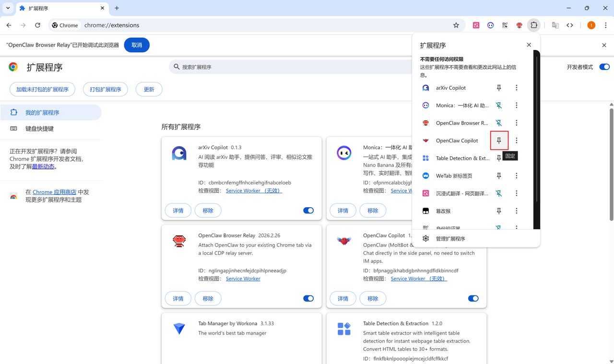The image size is (614, 364).
Task: Pin arXiv Copilot to the toolbar
Action: [x=499, y=88]
